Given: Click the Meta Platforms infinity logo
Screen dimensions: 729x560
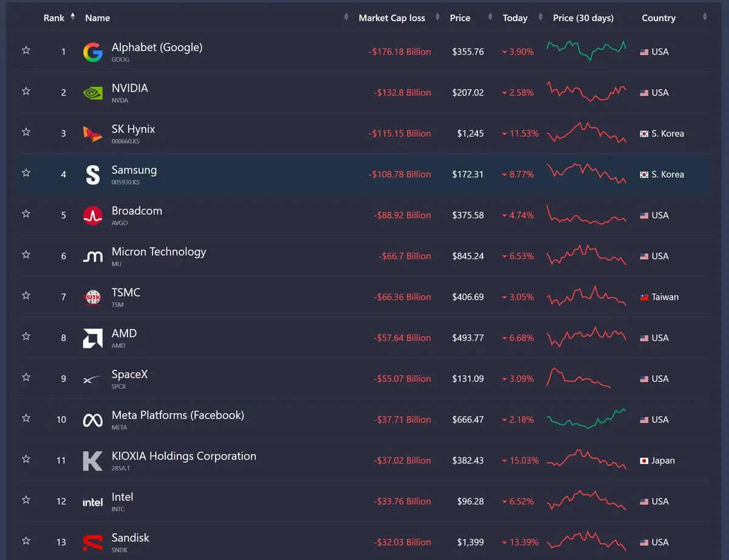Looking at the screenshot, I should (x=93, y=420).
